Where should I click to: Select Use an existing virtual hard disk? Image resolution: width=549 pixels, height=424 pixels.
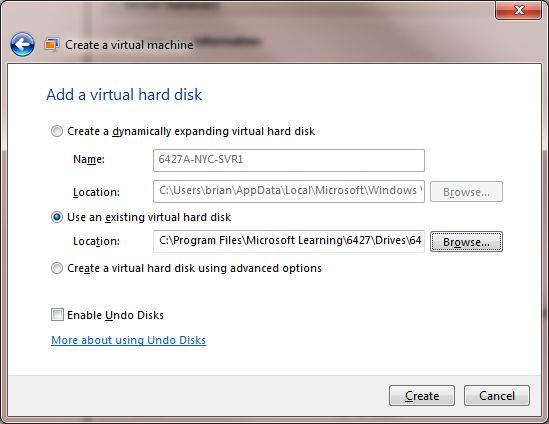coord(57,217)
